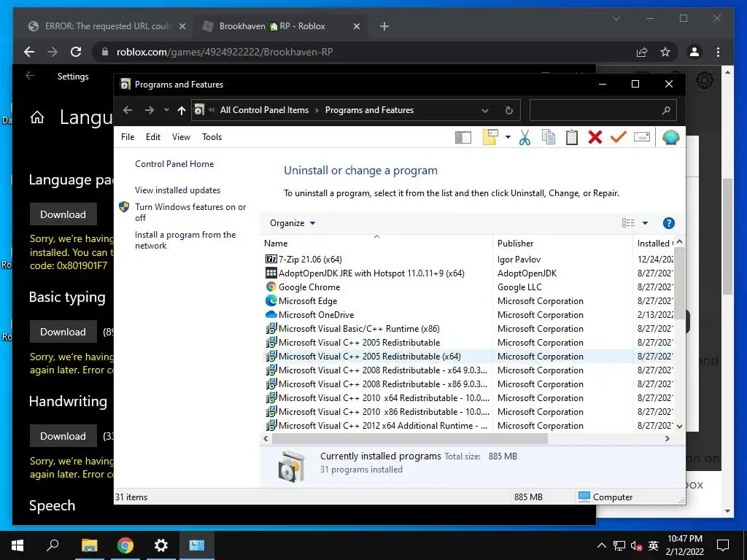The height and width of the screenshot is (560, 747).
Task: Open the View menu
Action: (181, 137)
